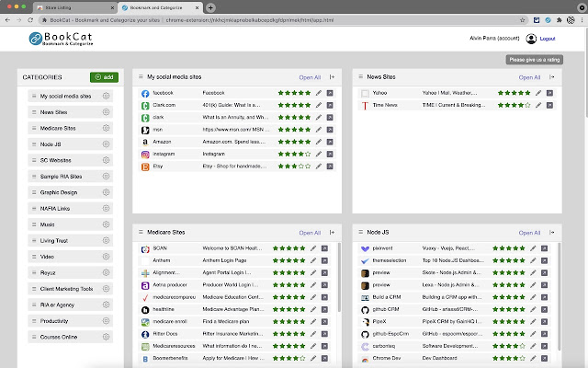Click the 'themeselection' bookmark name
This screenshot has height=368, width=588.
pos(390,260)
